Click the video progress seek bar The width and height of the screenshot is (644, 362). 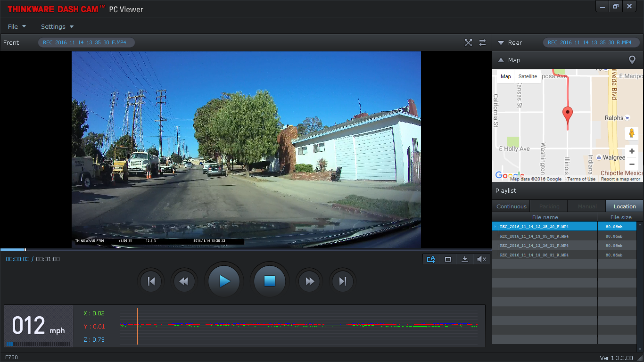coord(246,249)
